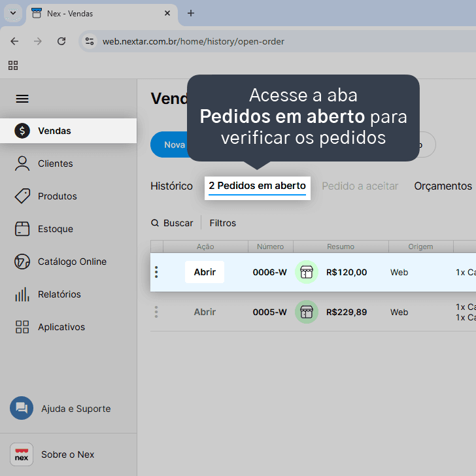
Task: Click Abrir for order 0005-W
Action: [x=205, y=312]
